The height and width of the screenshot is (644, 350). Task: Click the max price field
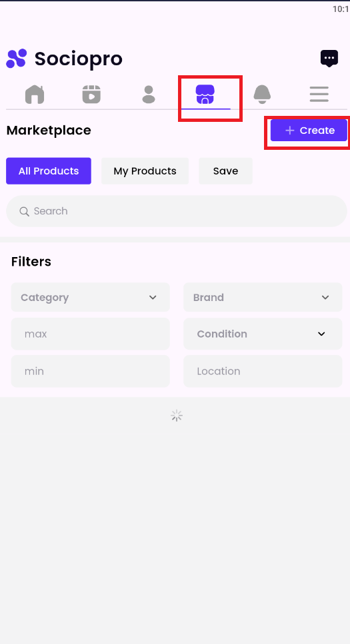click(90, 334)
